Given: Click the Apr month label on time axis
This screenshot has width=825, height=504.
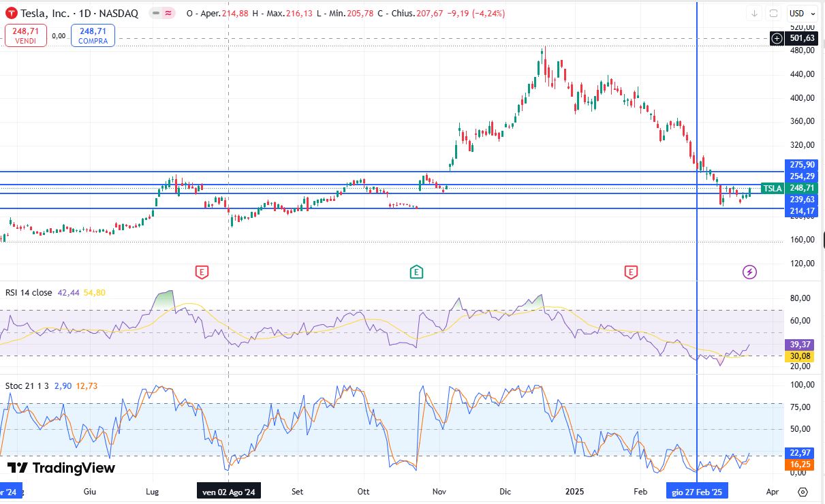Looking at the screenshot, I should [x=772, y=491].
